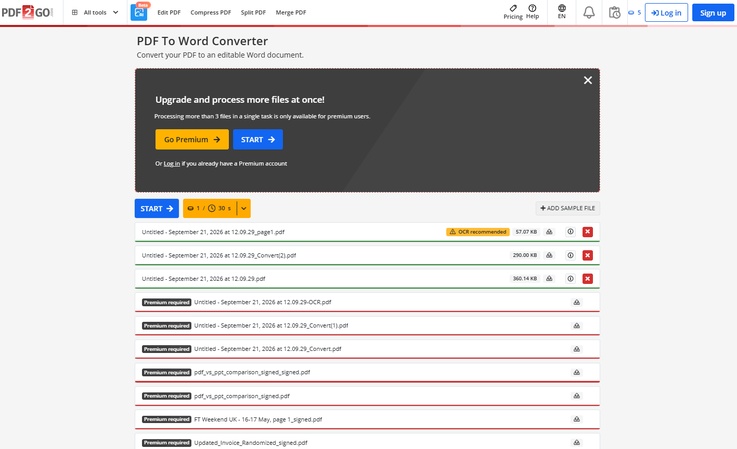Viewport: 737px width, 449px height.
Task: Click the PDF2GO logo
Action: point(27,12)
